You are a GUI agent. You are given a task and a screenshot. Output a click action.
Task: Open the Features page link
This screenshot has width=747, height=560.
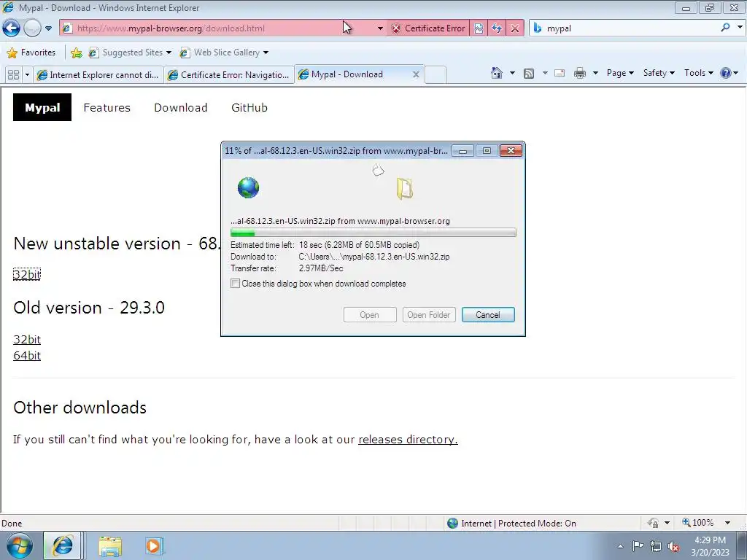tap(107, 108)
